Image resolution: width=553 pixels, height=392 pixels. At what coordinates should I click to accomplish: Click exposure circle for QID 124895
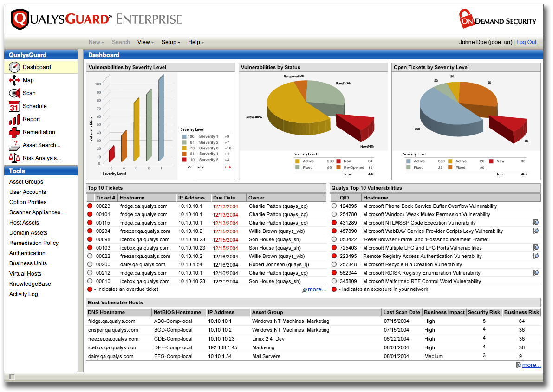click(x=334, y=206)
